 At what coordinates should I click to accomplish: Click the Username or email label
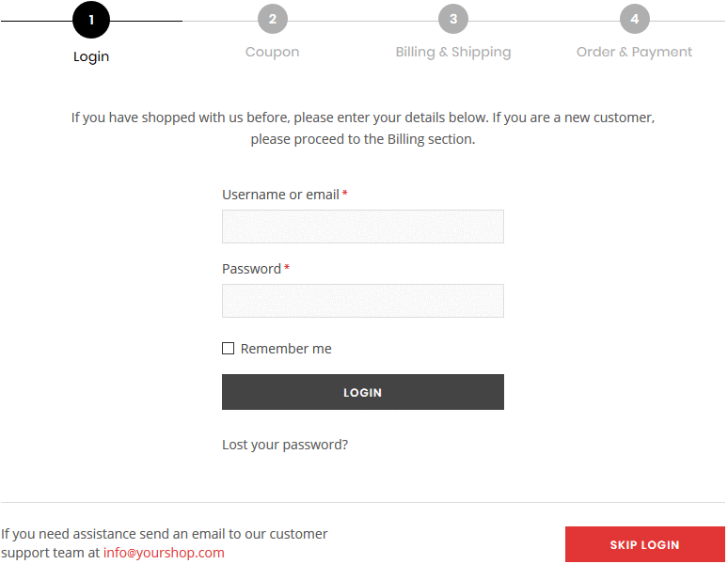click(280, 195)
